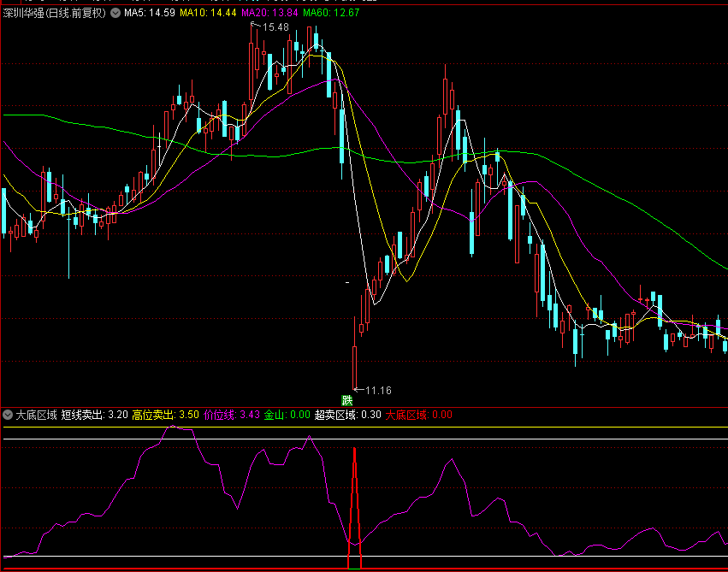This screenshot has height=572, width=728.
Task: Click the red bottom-signal spike in the indicator panel
Action: (355, 508)
